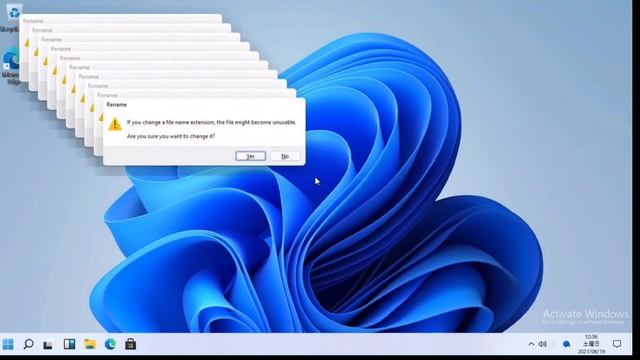Screen dimensions: 640x360
Task: Select the Recycle Bin desktop icon
Action: (13, 18)
